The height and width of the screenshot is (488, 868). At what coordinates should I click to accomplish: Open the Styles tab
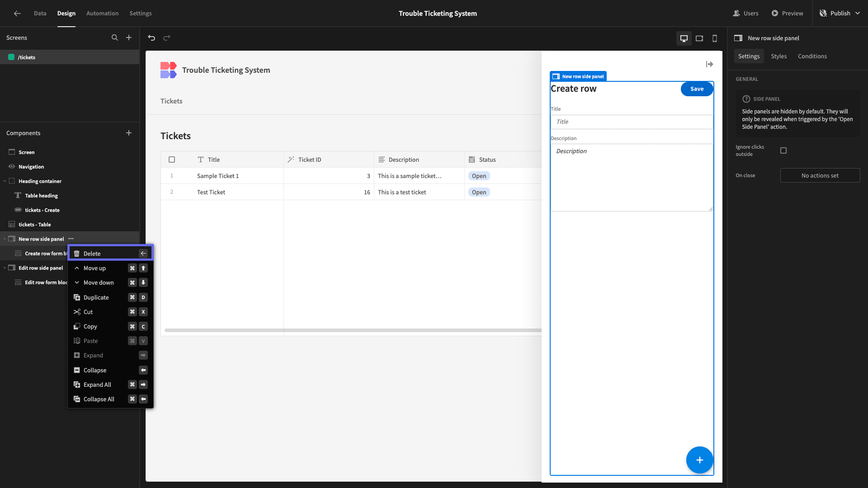pos(778,56)
